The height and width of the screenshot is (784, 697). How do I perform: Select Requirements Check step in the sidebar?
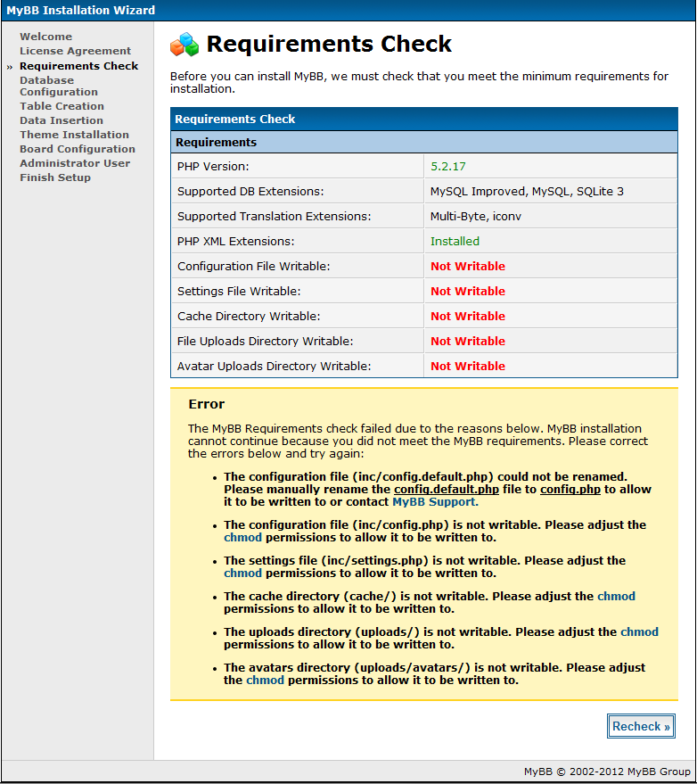[x=79, y=66]
